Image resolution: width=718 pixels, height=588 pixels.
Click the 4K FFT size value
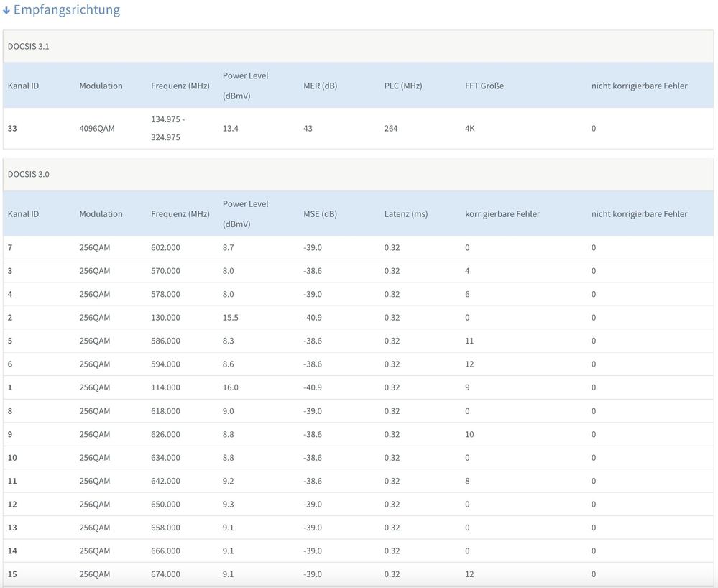[x=470, y=128]
